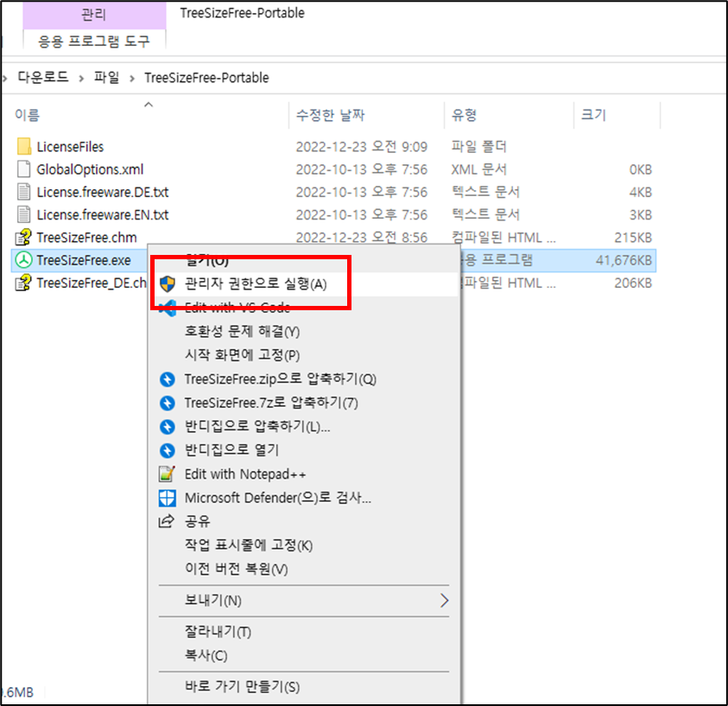Select the LicenseFiles folder name
Screen dimensions: 728x706
click(71, 147)
